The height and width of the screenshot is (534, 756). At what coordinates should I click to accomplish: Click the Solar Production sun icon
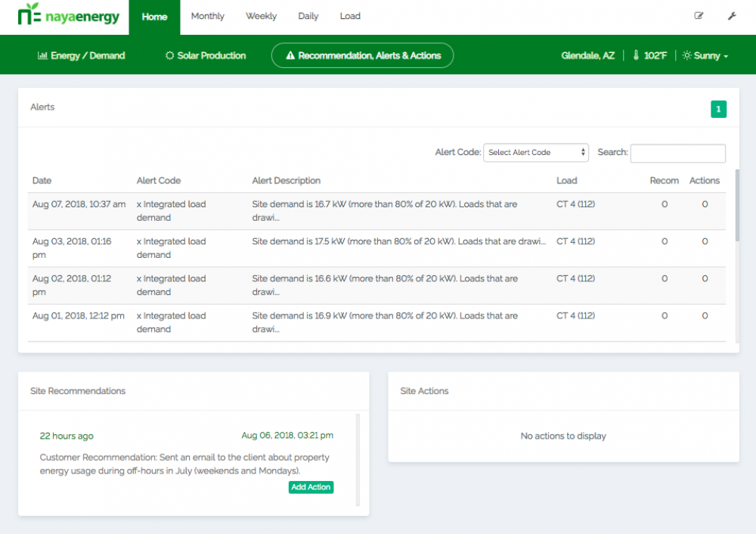click(170, 56)
